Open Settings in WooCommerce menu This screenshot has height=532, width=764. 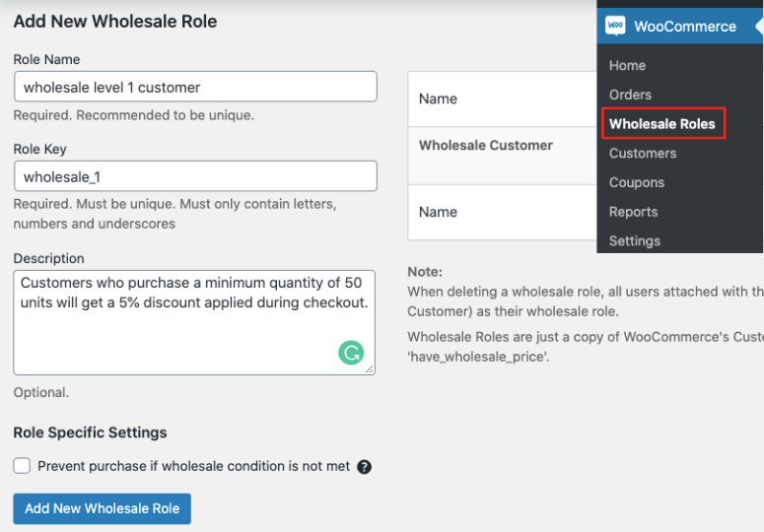coord(635,241)
